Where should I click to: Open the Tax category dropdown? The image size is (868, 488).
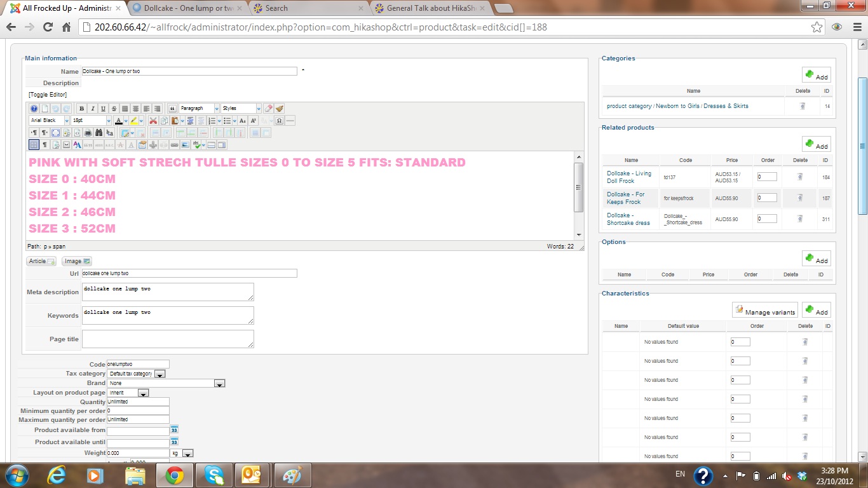coord(136,374)
